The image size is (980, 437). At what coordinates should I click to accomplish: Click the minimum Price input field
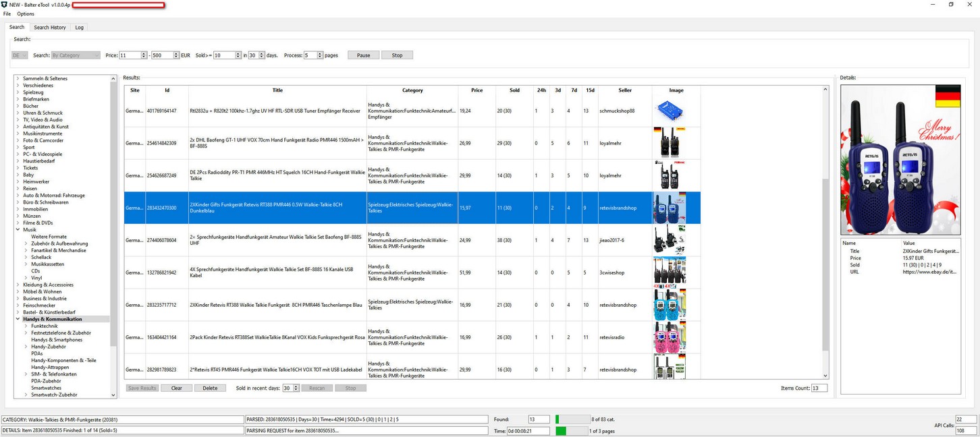pyautogui.click(x=130, y=55)
